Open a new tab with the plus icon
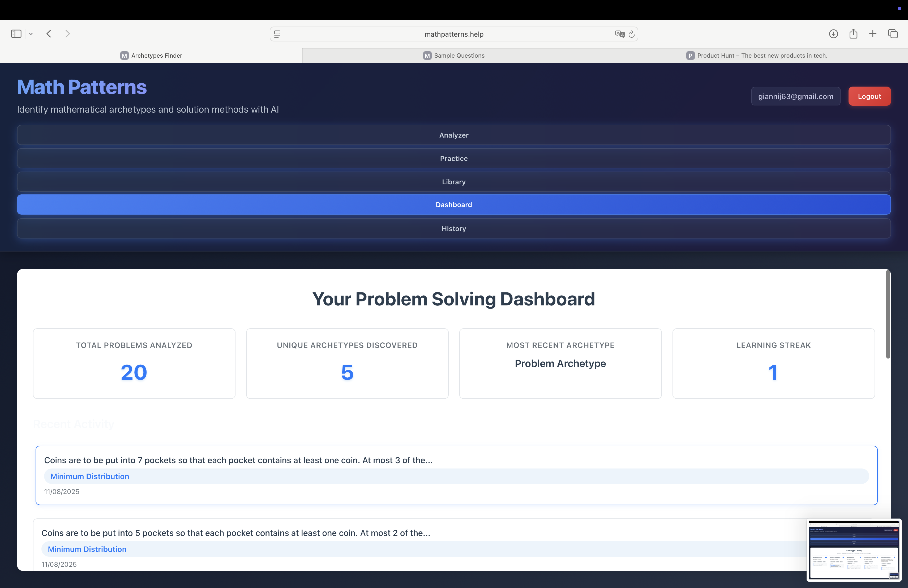 click(872, 34)
